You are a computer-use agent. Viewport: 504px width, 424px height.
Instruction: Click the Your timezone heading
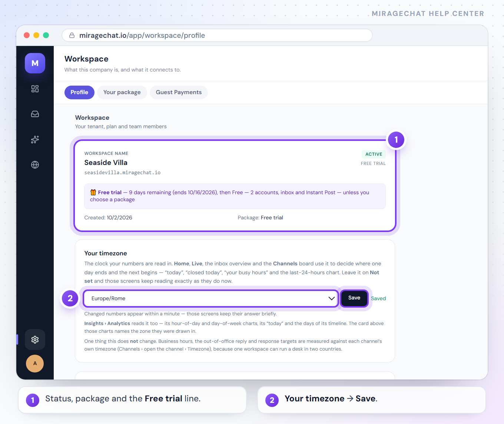[106, 253]
